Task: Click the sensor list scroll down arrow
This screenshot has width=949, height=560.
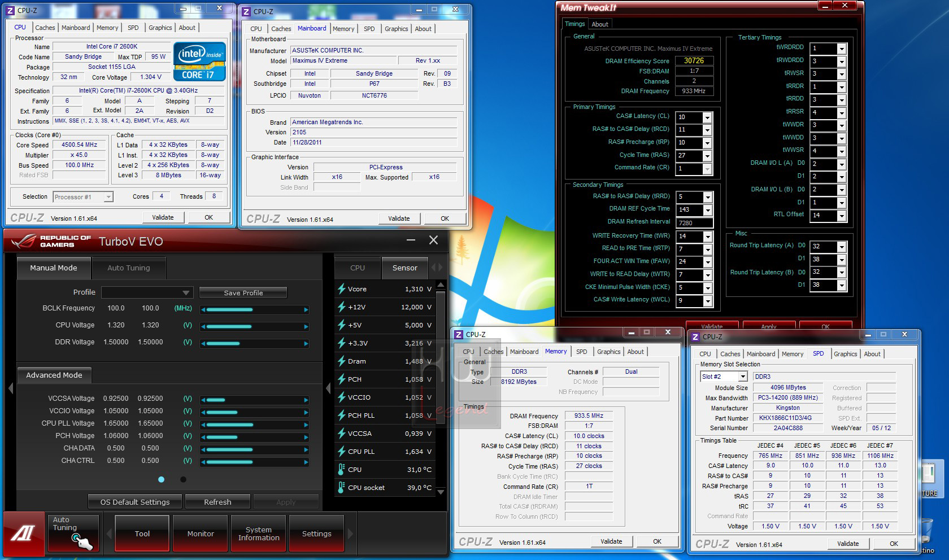Action: [x=441, y=492]
